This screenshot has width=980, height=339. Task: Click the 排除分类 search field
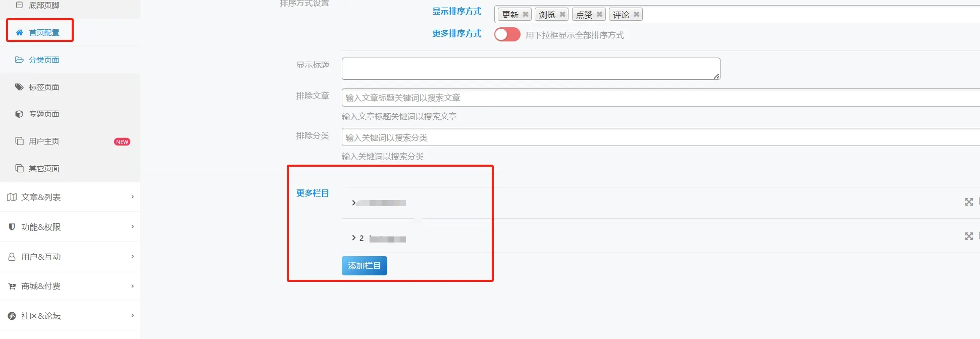tap(661, 137)
